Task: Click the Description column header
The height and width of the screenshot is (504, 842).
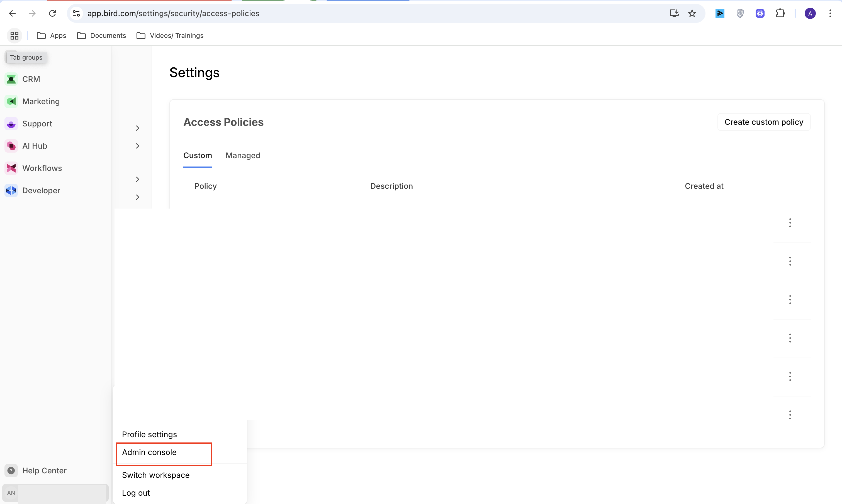Action: point(391,186)
